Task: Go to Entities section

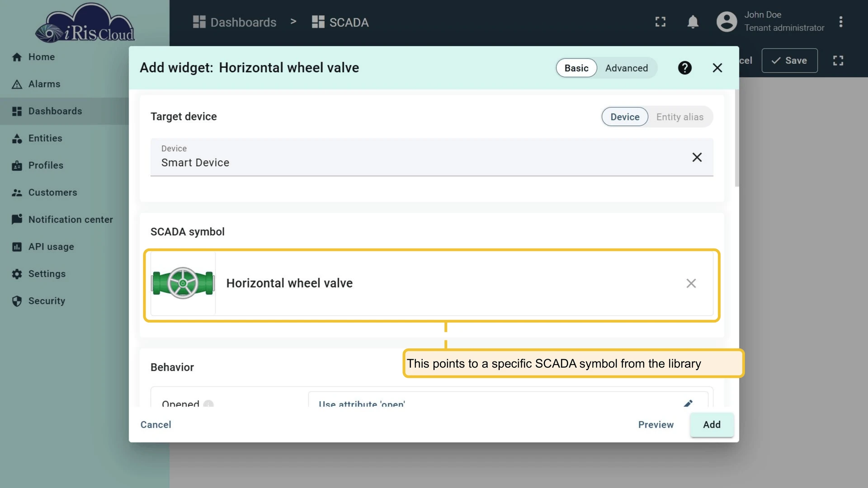Action: point(63,138)
